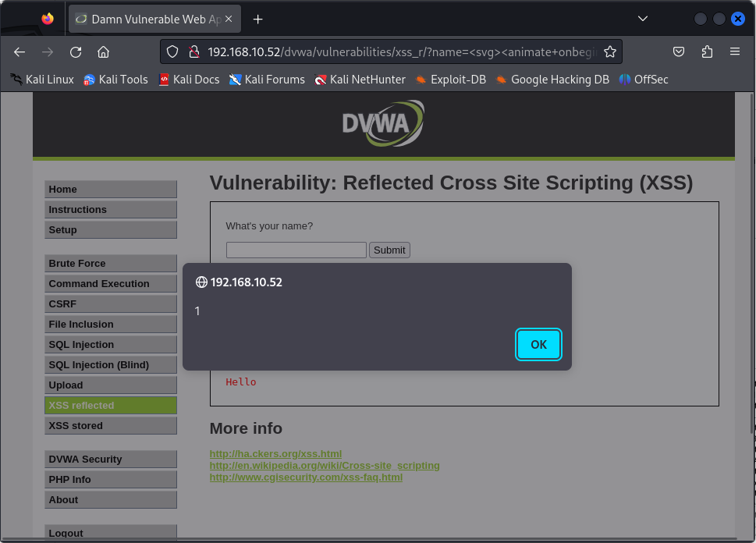
Task: Open the Upload page
Action: pyautogui.click(x=111, y=385)
